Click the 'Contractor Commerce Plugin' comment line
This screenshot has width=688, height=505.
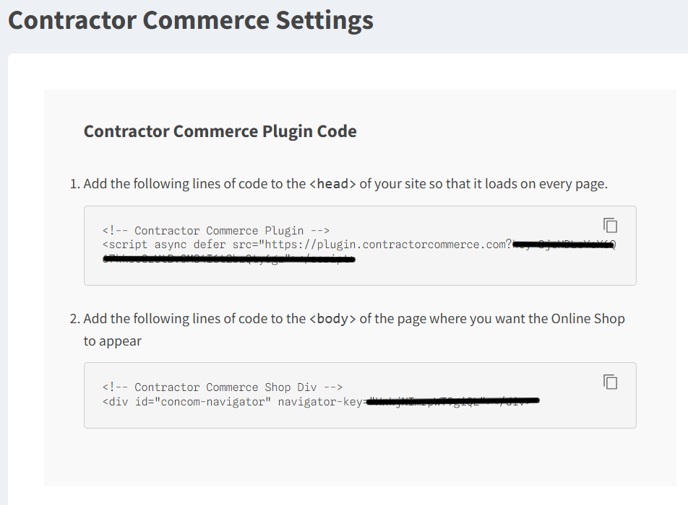(216, 230)
